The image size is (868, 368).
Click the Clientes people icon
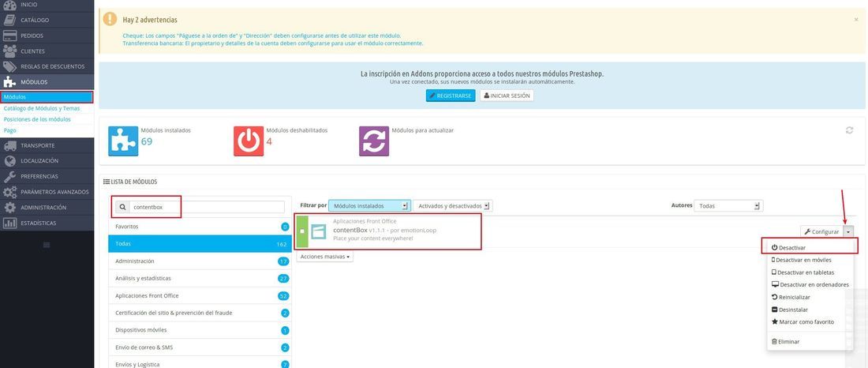pyautogui.click(x=10, y=51)
